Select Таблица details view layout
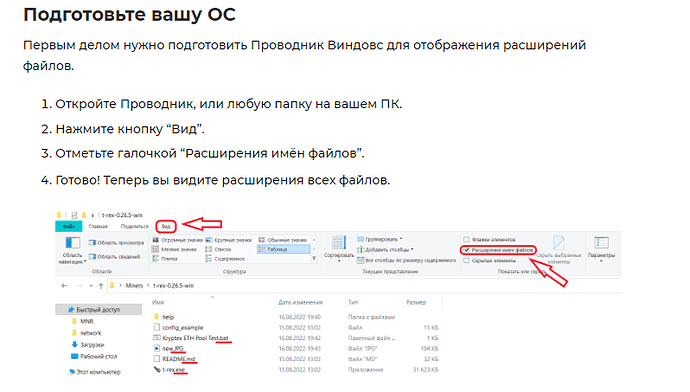 (x=283, y=249)
